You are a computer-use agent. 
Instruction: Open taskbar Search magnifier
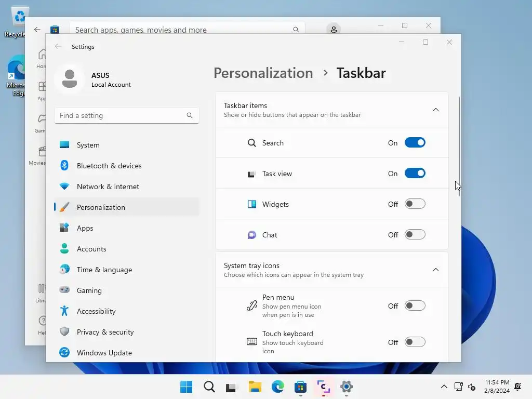209,387
